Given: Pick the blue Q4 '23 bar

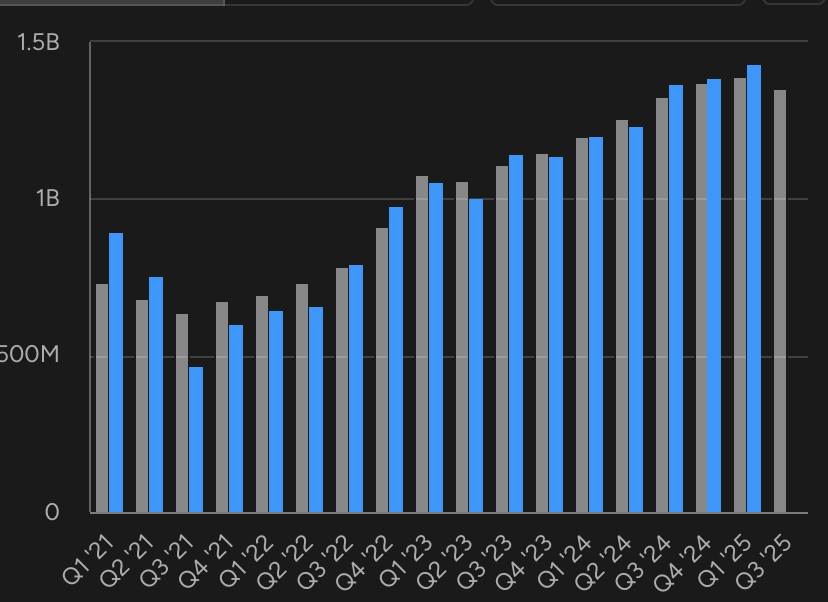Looking at the screenshot, I should tap(556, 335).
